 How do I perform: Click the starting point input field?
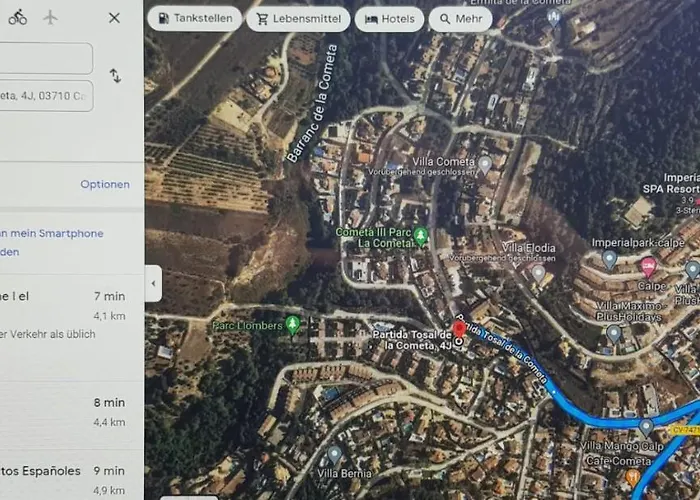point(46,58)
